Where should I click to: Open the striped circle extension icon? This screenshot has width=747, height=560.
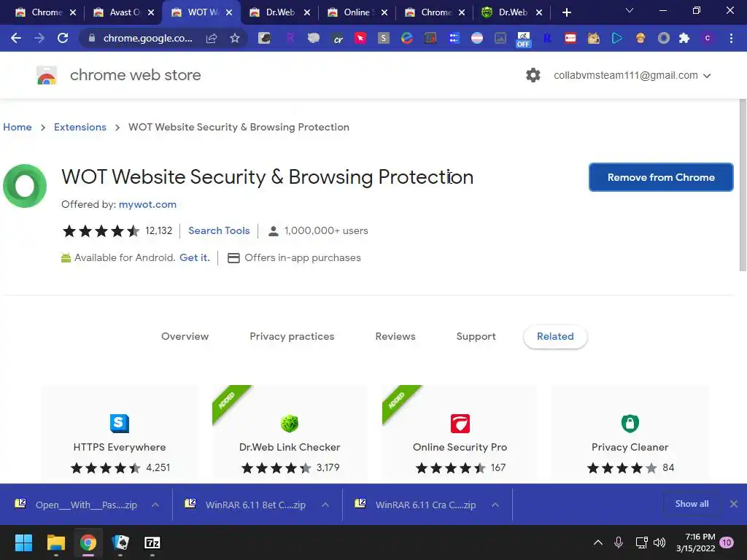(477, 38)
